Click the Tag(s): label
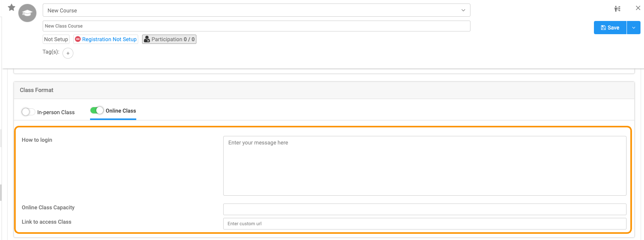Image resolution: width=644 pixels, height=240 pixels. click(x=51, y=52)
